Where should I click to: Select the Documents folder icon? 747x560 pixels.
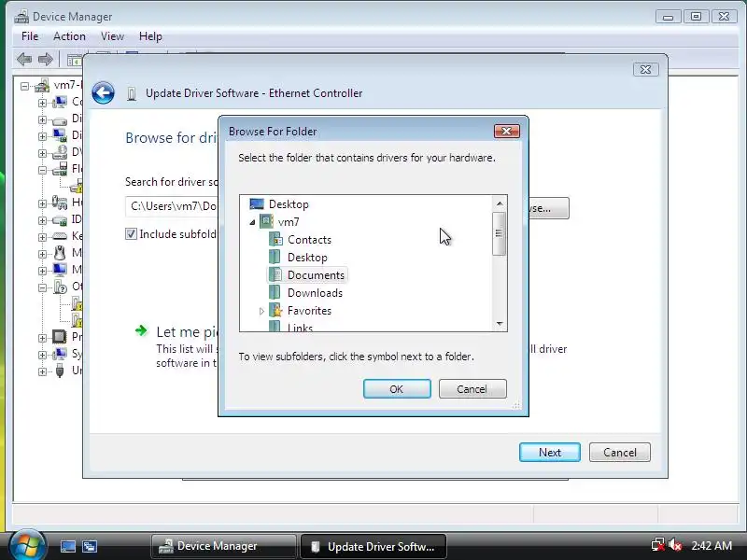(x=275, y=274)
